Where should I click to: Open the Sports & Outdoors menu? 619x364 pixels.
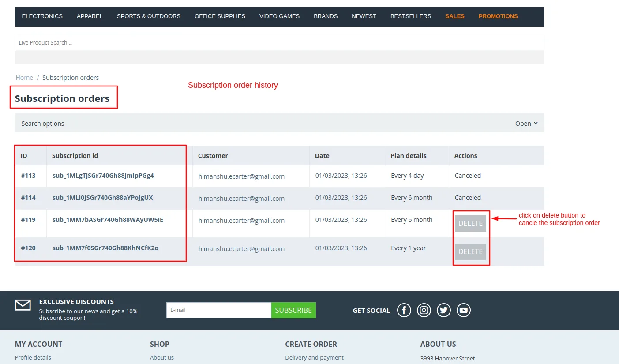[149, 16]
